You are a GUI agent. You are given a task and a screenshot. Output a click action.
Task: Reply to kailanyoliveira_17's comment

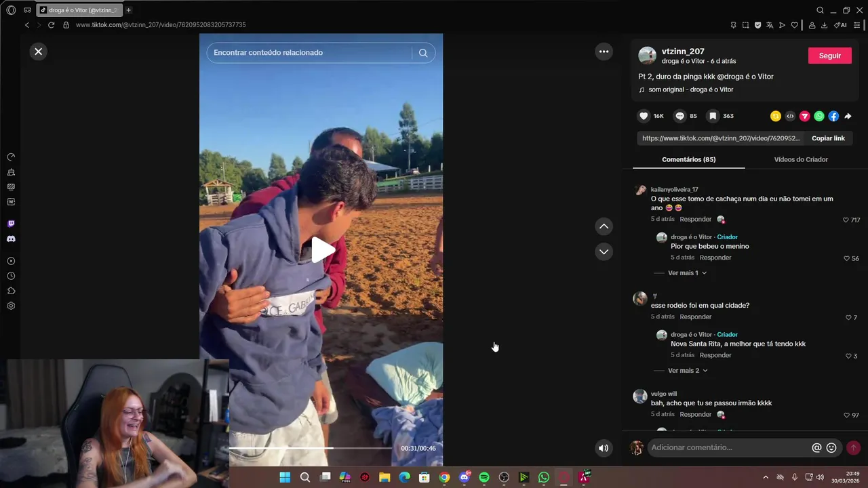click(695, 220)
